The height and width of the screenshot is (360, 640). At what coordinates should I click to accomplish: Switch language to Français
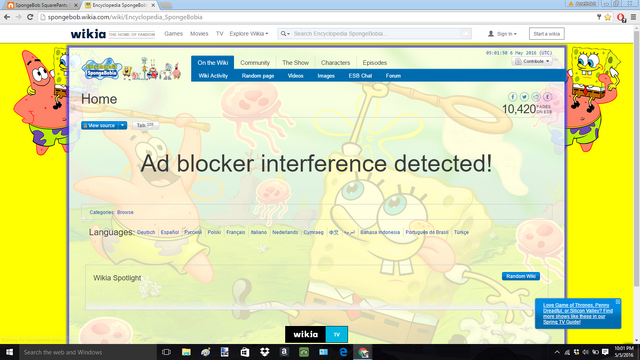coord(236,232)
